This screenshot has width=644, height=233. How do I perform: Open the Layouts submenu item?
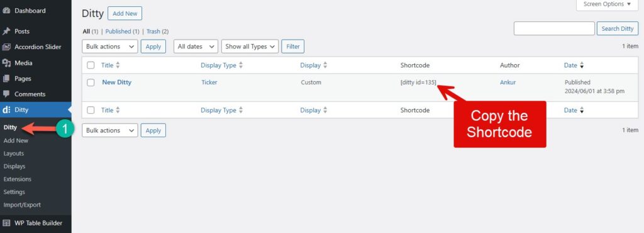coord(14,153)
